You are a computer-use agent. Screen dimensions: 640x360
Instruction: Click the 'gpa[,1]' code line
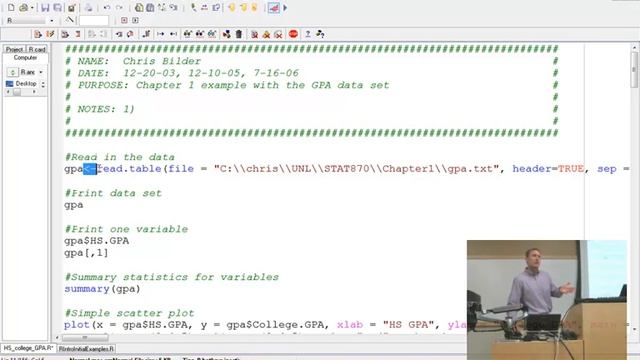[86, 253]
